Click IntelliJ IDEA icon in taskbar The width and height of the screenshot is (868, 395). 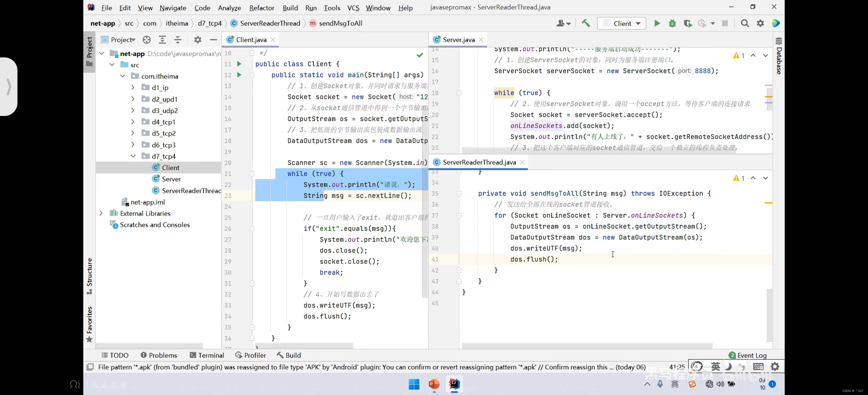[454, 384]
